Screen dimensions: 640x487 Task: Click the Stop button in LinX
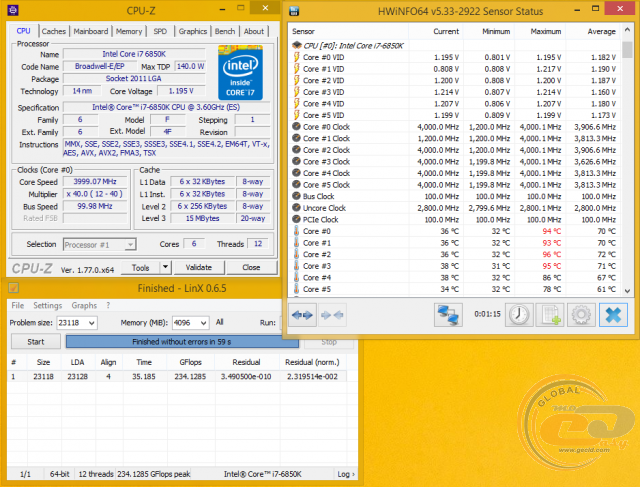click(329, 342)
